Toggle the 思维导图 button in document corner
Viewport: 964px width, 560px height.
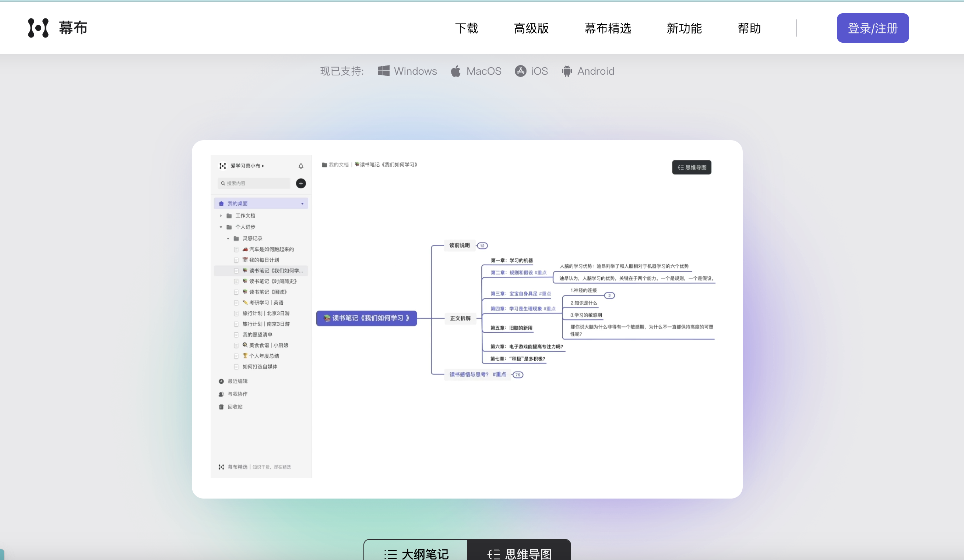point(691,167)
